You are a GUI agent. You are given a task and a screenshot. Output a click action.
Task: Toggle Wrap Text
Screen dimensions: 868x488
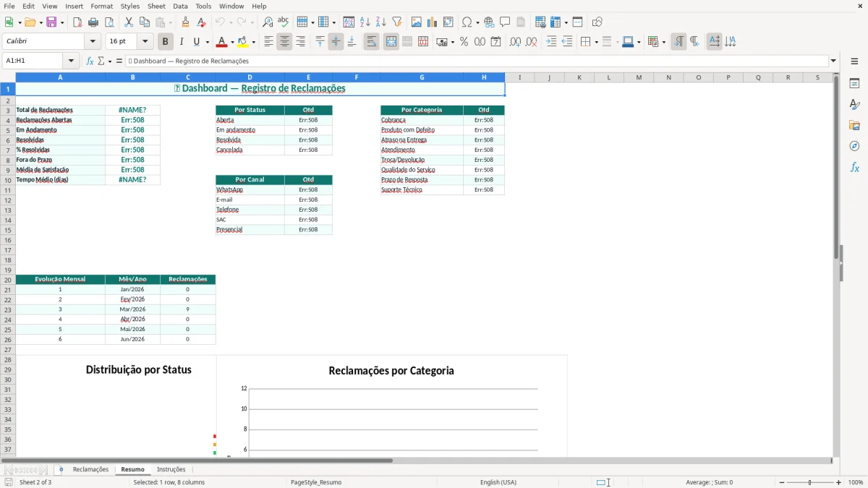[372, 42]
